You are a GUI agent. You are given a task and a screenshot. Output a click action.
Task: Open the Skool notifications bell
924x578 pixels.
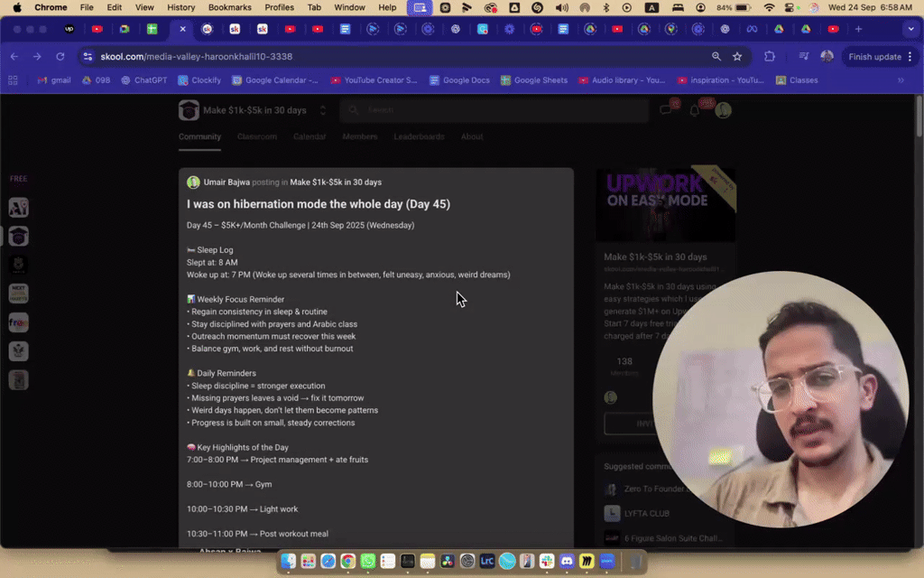(695, 110)
